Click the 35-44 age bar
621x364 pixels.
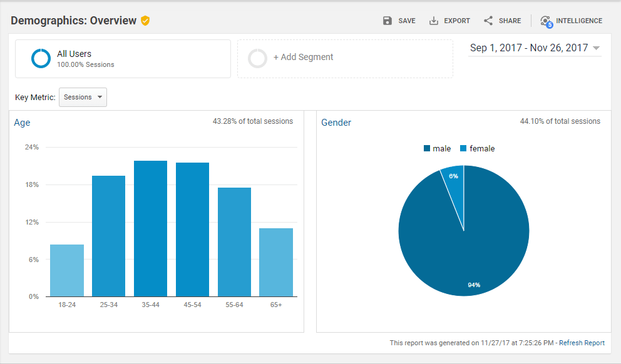coord(150,228)
